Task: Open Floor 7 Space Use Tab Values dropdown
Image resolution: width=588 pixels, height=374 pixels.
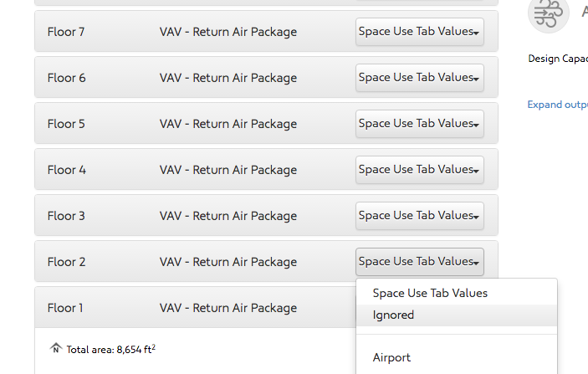Action: (x=420, y=32)
